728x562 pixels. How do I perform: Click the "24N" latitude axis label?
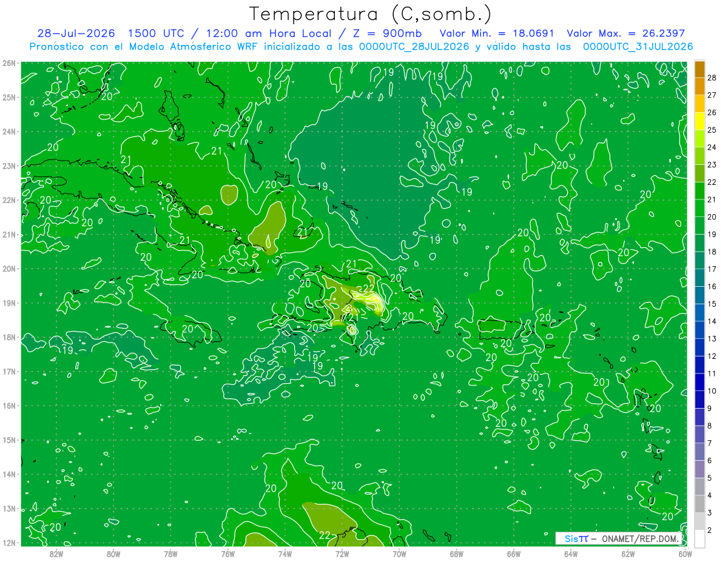click(x=9, y=132)
